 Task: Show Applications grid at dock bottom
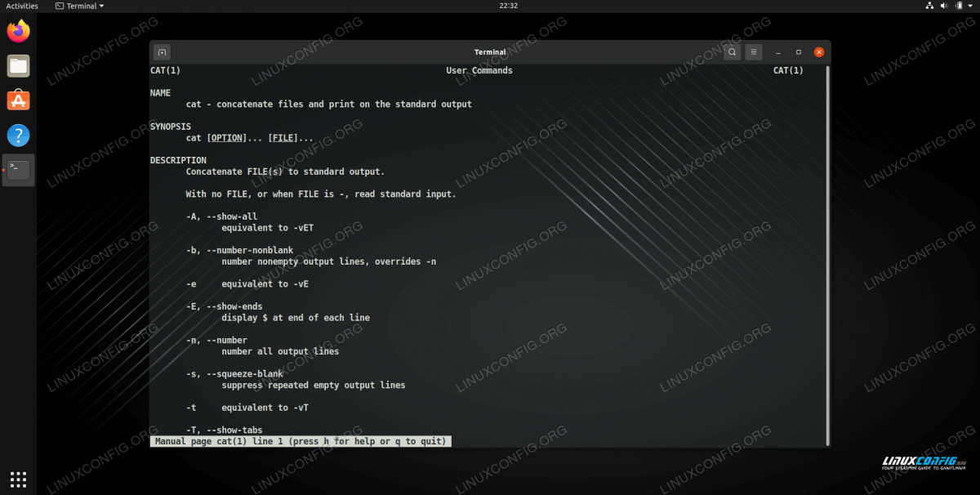coord(18,479)
